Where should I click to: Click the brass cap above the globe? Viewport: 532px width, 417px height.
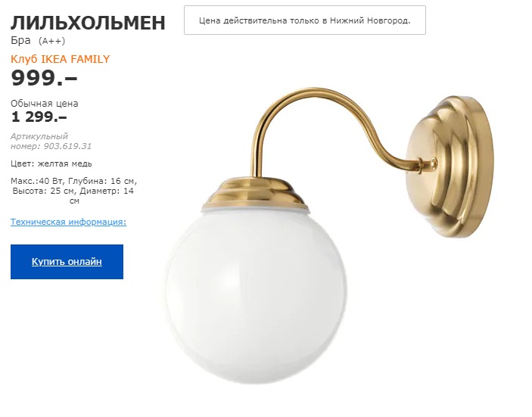[255, 194]
